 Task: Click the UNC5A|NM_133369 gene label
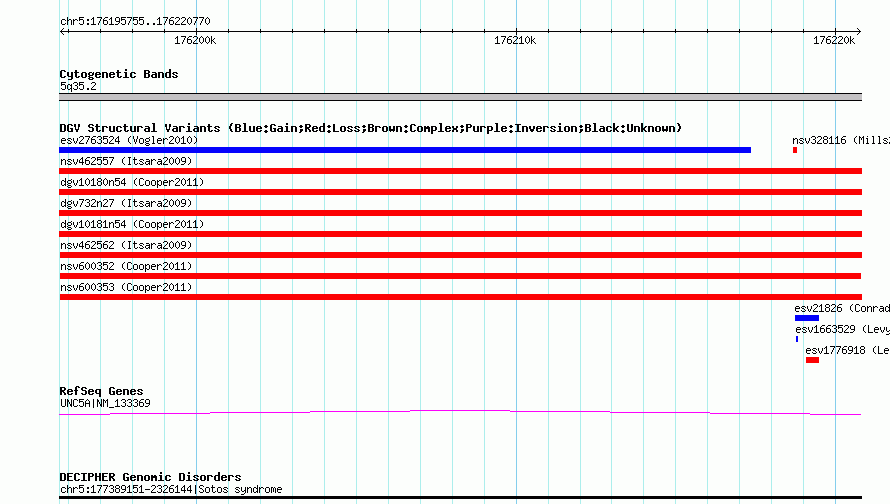tap(105, 404)
